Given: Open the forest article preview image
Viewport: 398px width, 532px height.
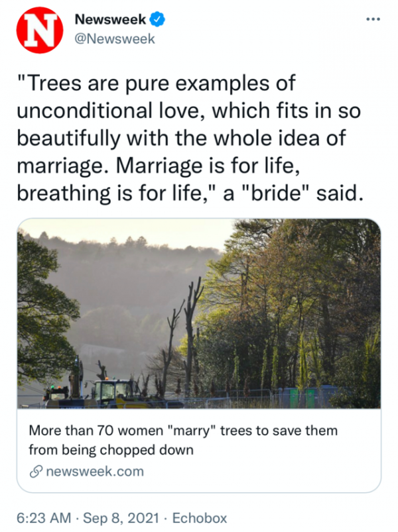Looking at the screenshot, I should pos(199,313).
